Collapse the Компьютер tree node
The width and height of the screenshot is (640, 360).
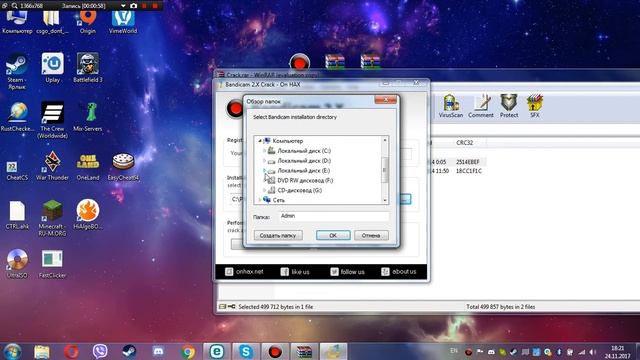[260, 141]
